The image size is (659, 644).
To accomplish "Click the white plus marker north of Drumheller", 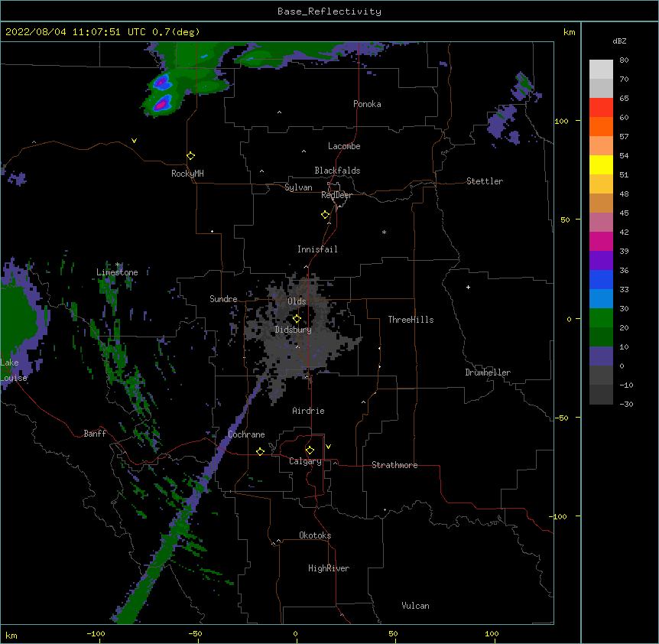I will coord(468,287).
